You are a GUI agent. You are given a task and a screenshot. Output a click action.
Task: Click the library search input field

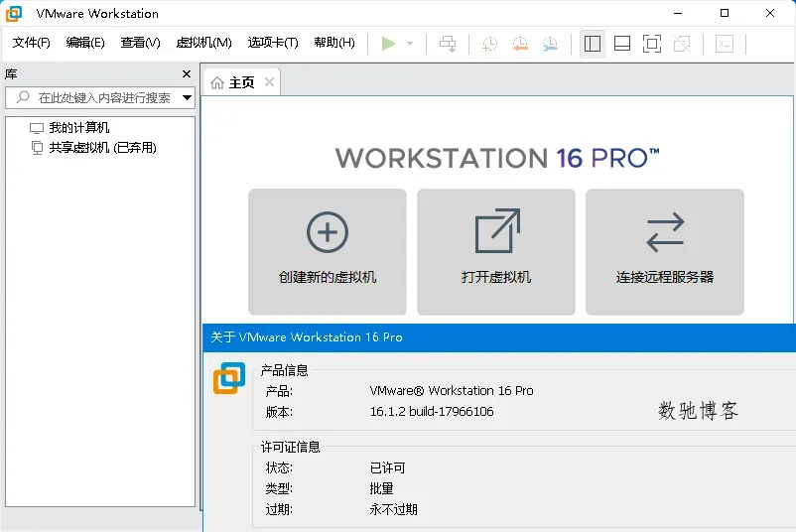[x=100, y=97]
